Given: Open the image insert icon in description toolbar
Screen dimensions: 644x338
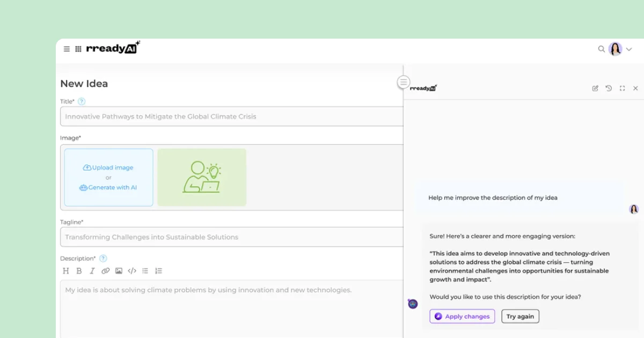Looking at the screenshot, I should (119, 270).
